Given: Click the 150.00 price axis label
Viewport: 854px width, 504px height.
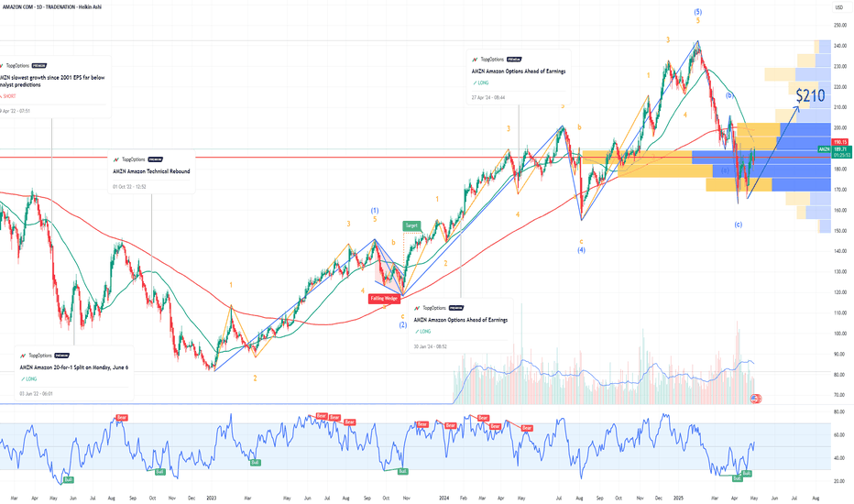Looking at the screenshot, I should coord(840,231).
